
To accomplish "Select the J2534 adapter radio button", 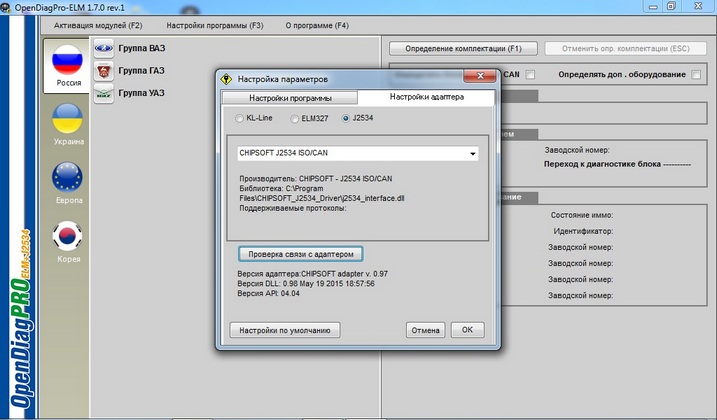I will [x=346, y=119].
